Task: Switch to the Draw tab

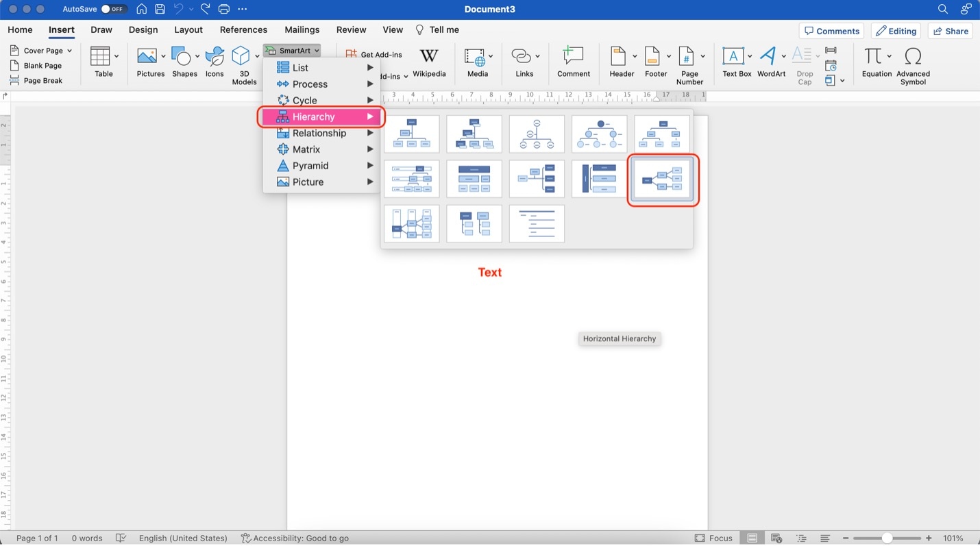Action: point(101,30)
